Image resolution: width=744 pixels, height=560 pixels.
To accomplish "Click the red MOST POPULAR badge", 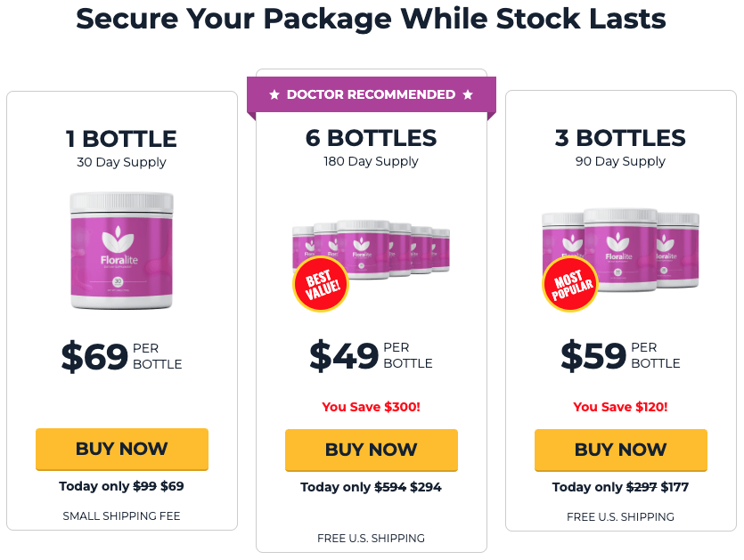I will tap(570, 284).
